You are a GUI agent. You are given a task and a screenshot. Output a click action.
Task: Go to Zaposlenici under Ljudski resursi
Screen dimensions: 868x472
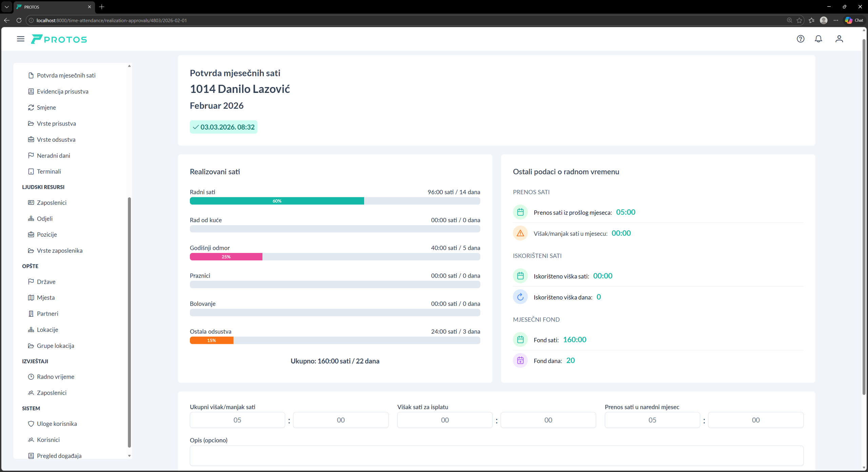point(52,203)
